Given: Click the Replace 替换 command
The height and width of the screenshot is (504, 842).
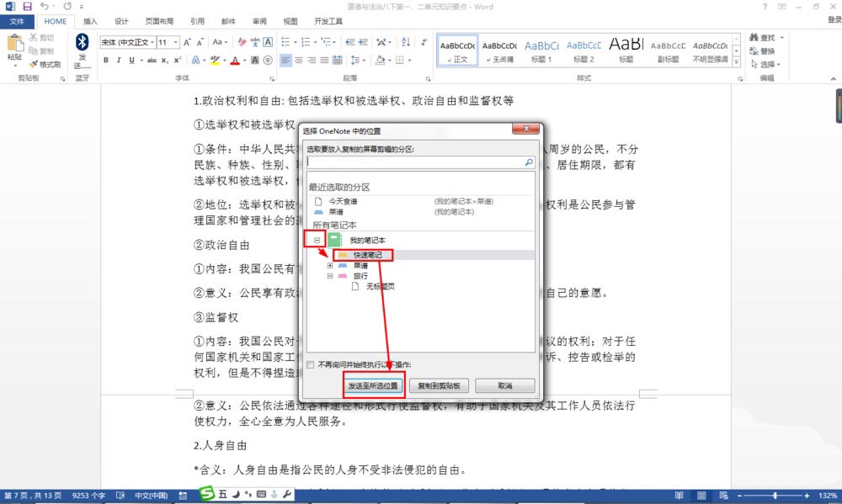Looking at the screenshot, I should [762, 51].
